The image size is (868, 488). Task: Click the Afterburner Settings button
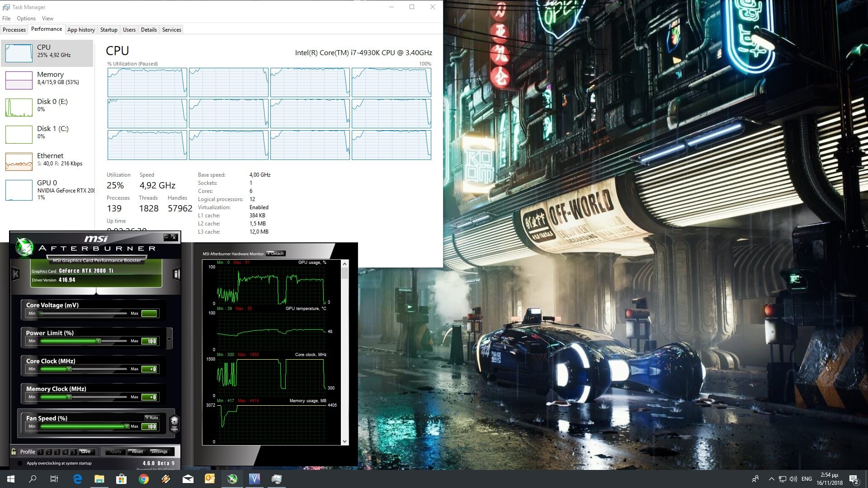click(x=159, y=451)
